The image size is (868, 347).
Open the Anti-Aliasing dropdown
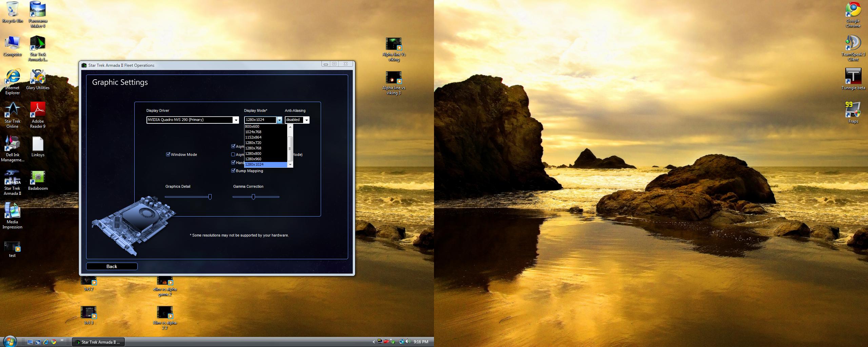(306, 120)
